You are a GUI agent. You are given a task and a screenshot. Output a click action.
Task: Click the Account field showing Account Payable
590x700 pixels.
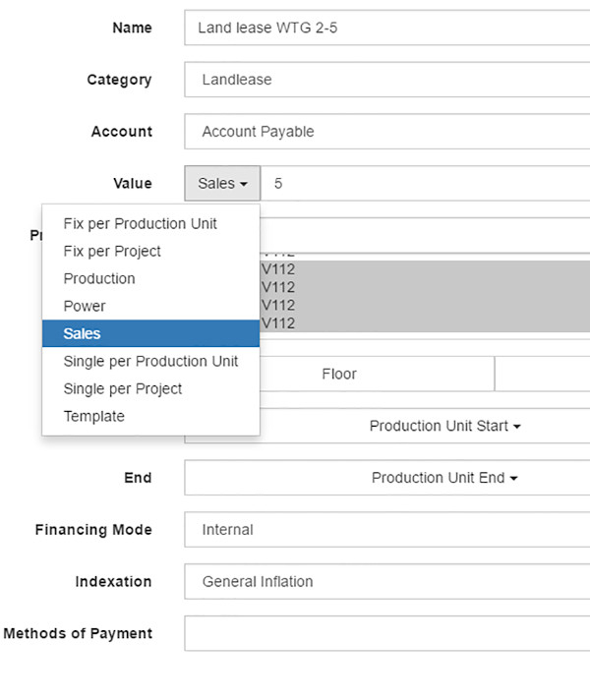coord(386,132)
